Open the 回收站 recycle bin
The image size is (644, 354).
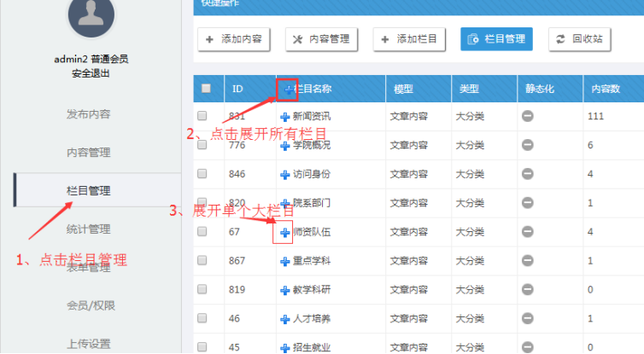[x=580, y=39]
